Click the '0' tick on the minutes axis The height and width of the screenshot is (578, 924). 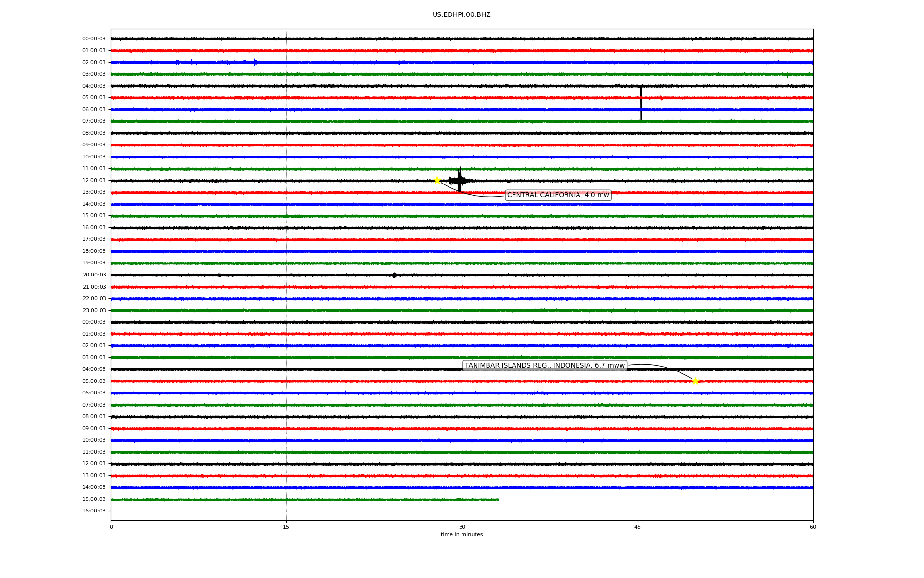click(111, 527)
